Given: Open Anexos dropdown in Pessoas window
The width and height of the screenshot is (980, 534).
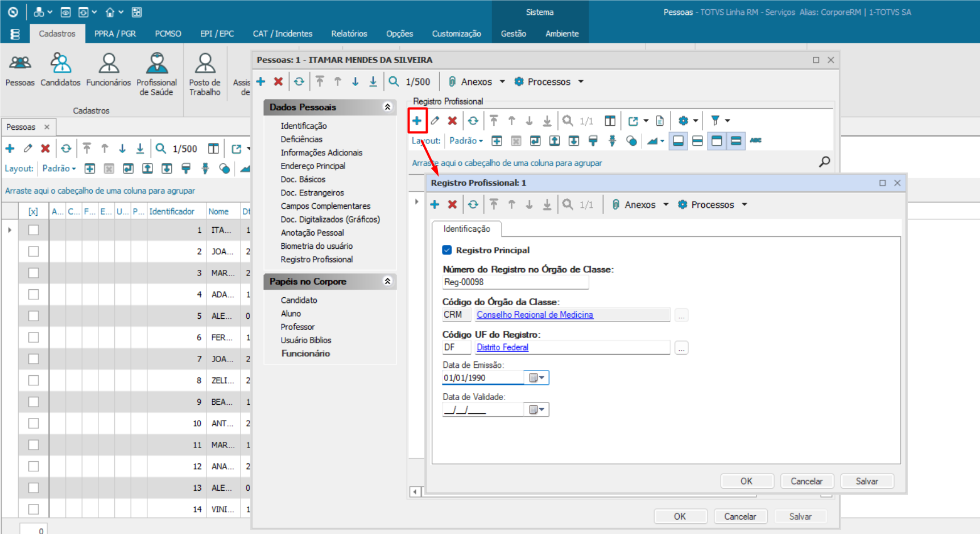Looking at the screenshot, I should pyautogui.click(x=477, y=81).
